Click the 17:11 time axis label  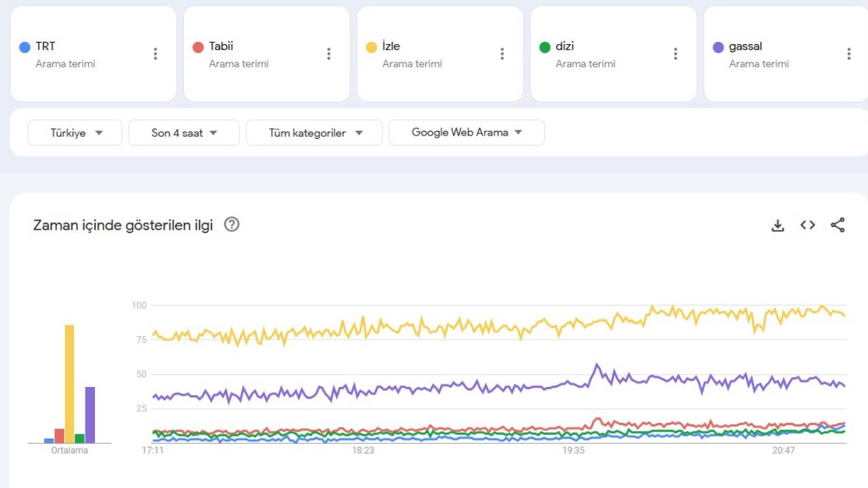click(153, 450)
